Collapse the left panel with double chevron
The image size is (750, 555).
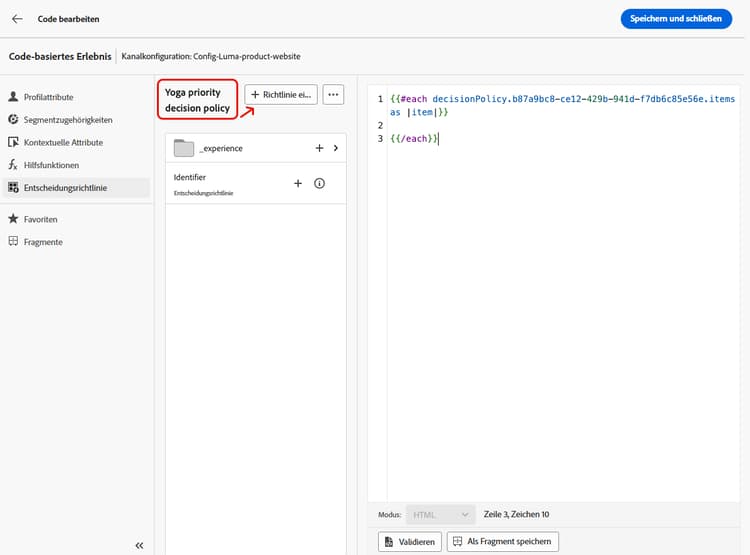pyautogui.click(x=139, y=545)
